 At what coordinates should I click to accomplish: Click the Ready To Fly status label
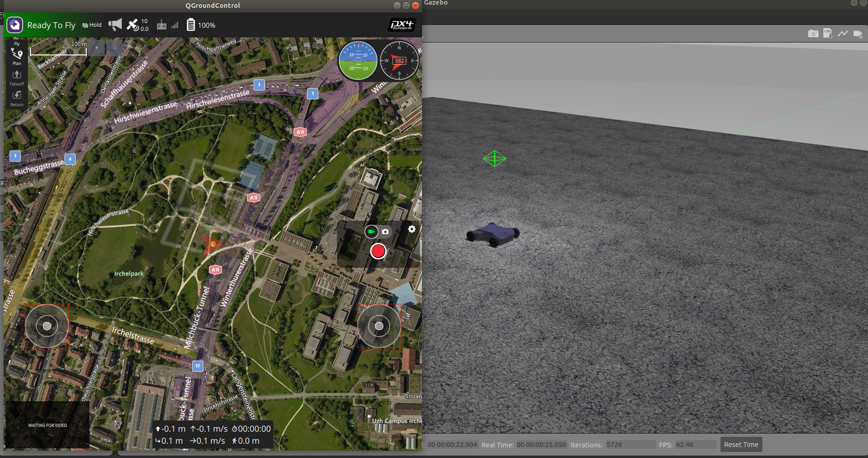[x=51, y=25]
